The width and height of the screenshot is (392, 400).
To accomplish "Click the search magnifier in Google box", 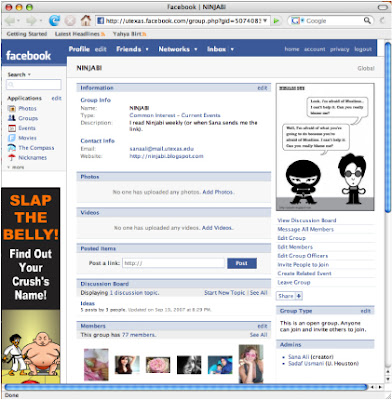I will point(367,21).
